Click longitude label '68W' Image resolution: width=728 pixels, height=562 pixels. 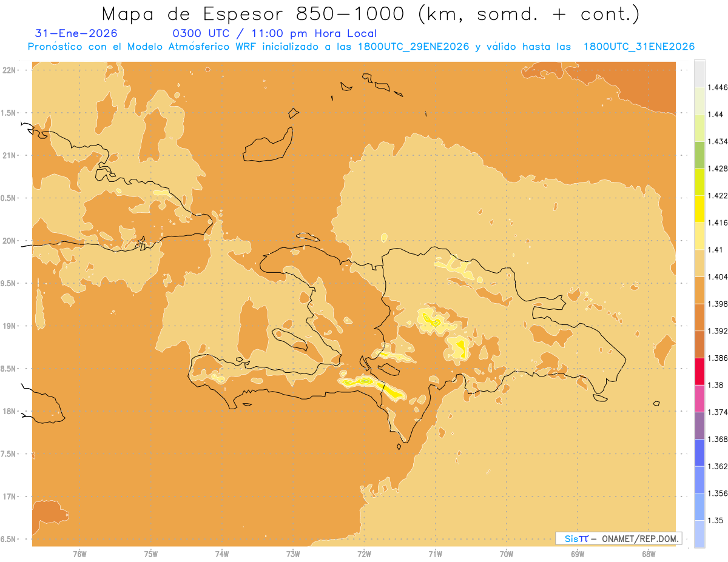click(x=649, y=554)
